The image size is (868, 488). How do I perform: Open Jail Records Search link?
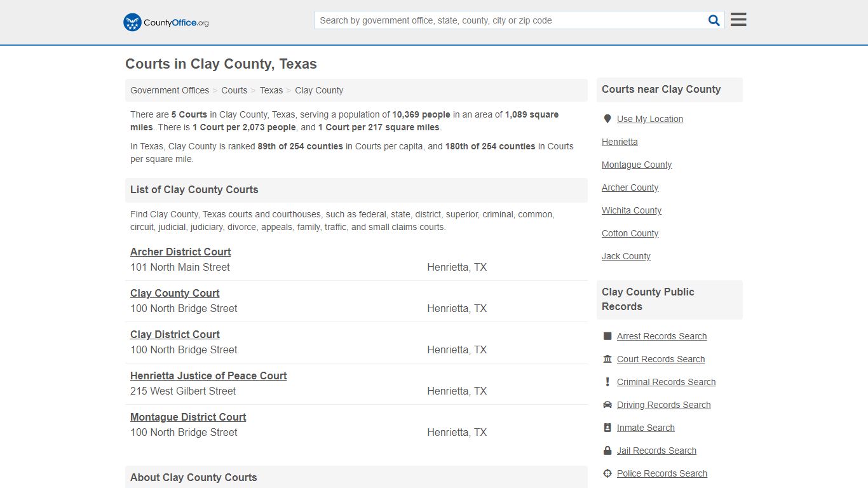[656, 451]
